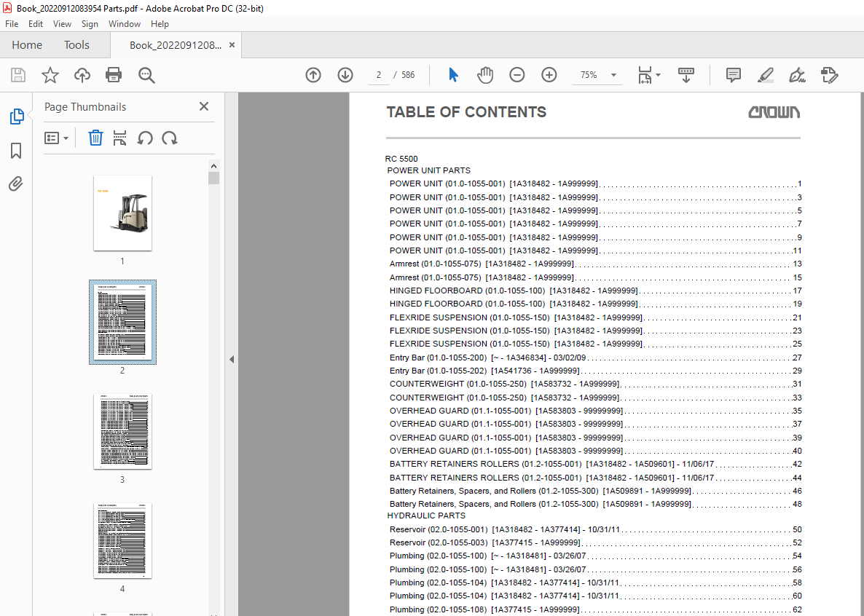This screenshot has height=616, width=864.
Task: Open the View menu
Action: [62, 24]
